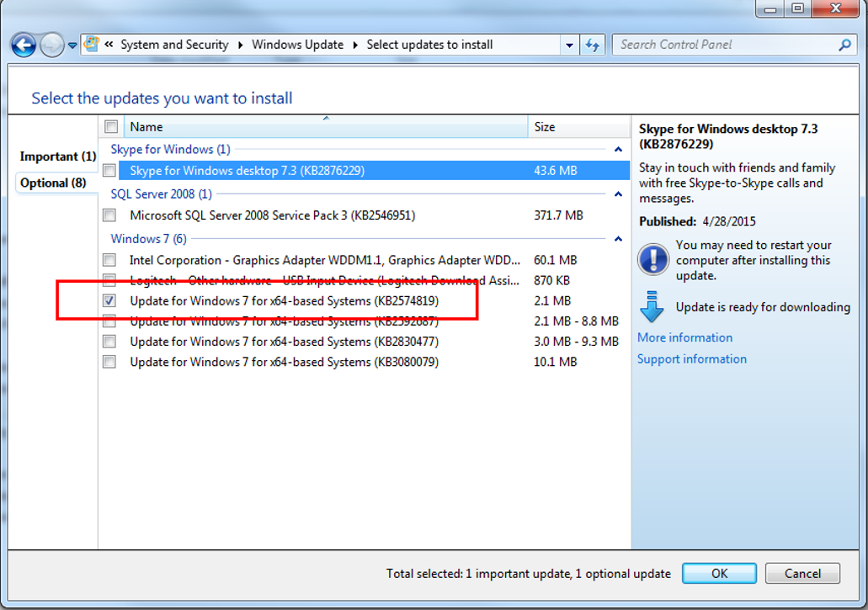Check the Skype for Windows desktop 7.3 checkbox
The image size is (868, 610).
point(109,171)
